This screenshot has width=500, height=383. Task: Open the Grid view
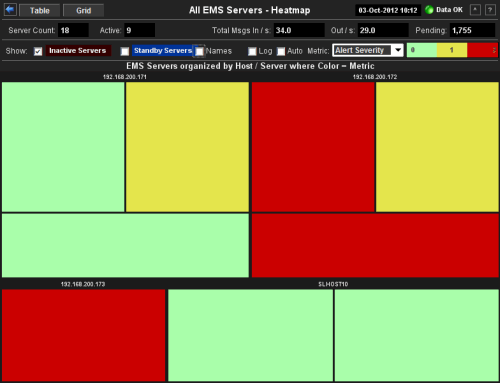point(83,10)
